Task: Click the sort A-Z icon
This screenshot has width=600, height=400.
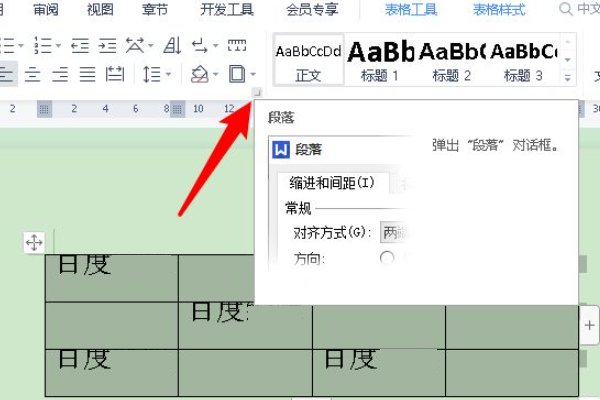Action: (172, 46)
